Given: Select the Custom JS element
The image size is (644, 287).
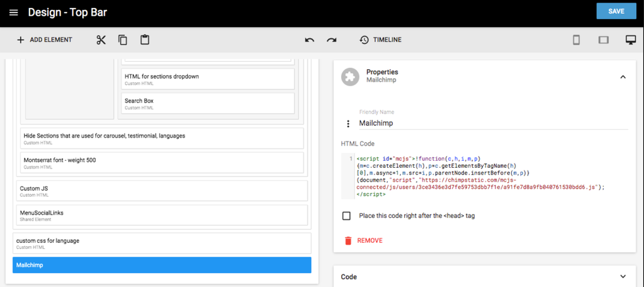Looking at the screenshot, I should tap(161, 191).
